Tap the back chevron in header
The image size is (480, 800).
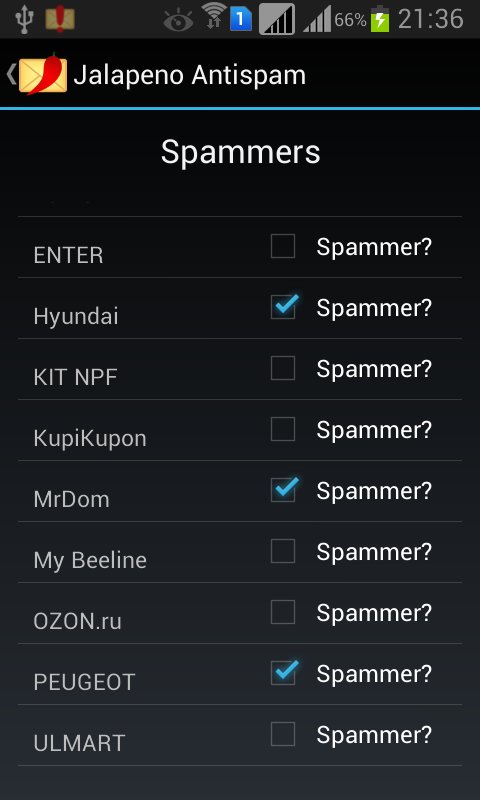pyautogui.click(x=11, y=74)
